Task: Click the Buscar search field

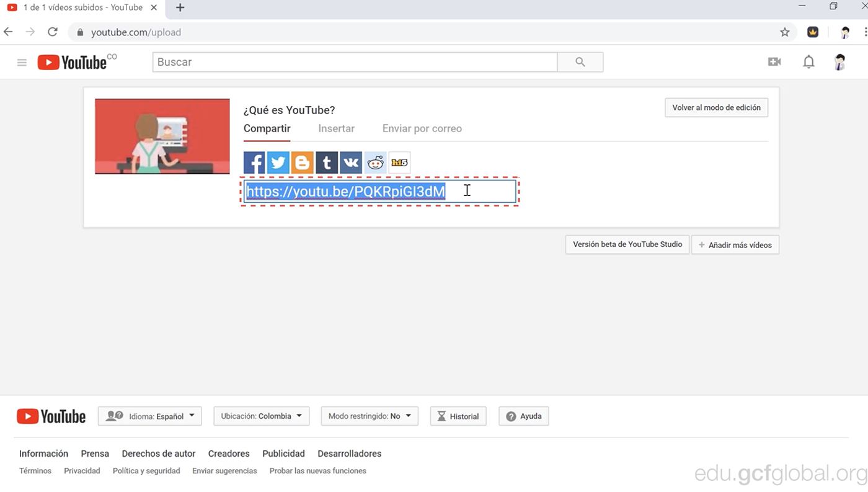Action: (x=355, y=62)
